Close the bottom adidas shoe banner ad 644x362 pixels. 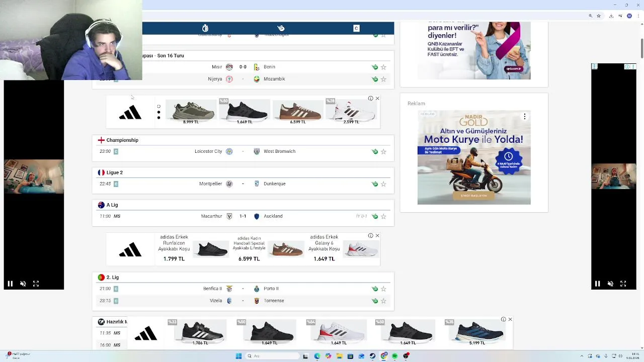pos(510,320)
